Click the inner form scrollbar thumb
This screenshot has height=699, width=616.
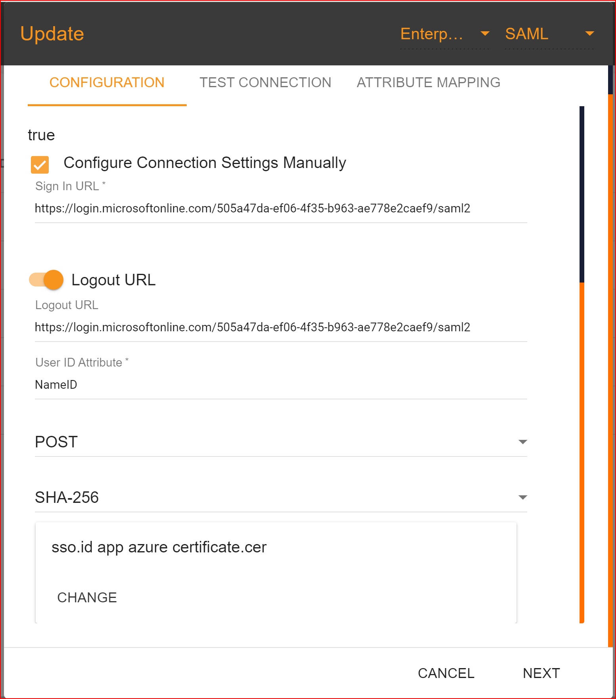[582, 194]
